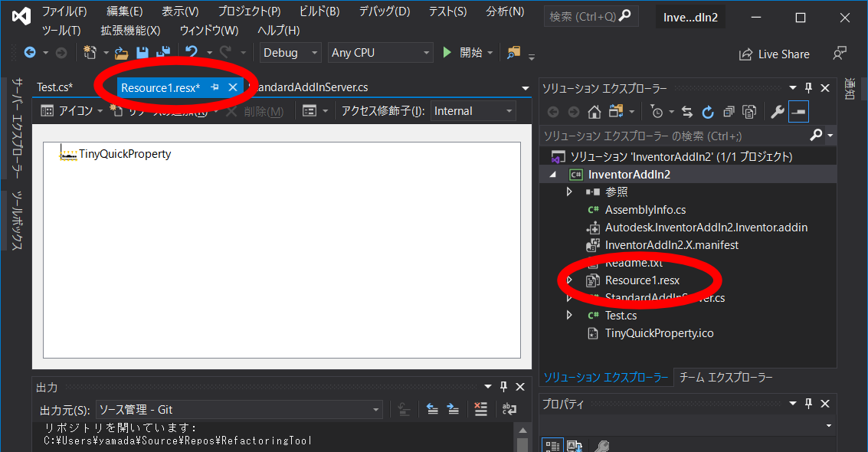
Task: Click the New Project toolbar icon
Action: 90,53
